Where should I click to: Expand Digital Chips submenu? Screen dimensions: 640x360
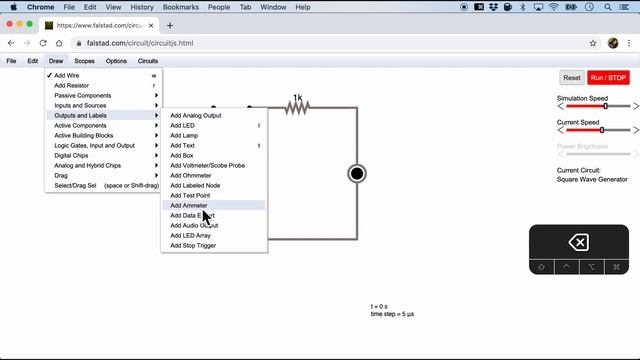pyautogui.click(x=103, y=156)
